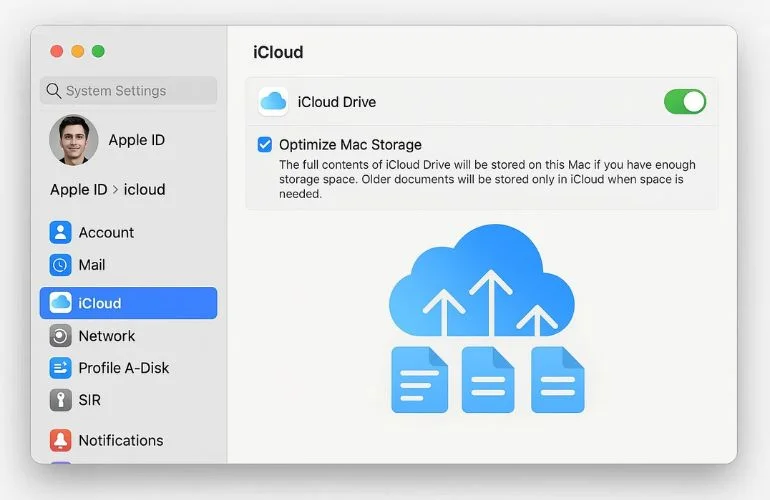Click the Mail clock icon
Image resolution: width=770 pixels, height=500 pixels.
pos(61,265)
